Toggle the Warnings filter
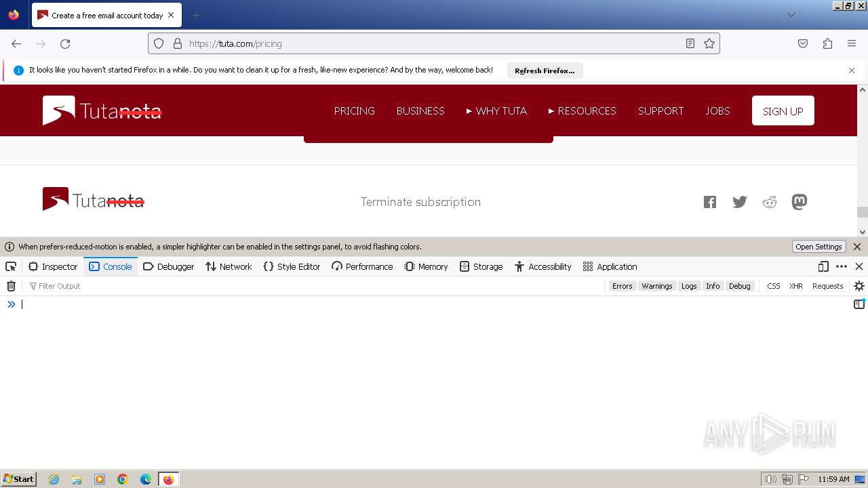 click(657, 286)
